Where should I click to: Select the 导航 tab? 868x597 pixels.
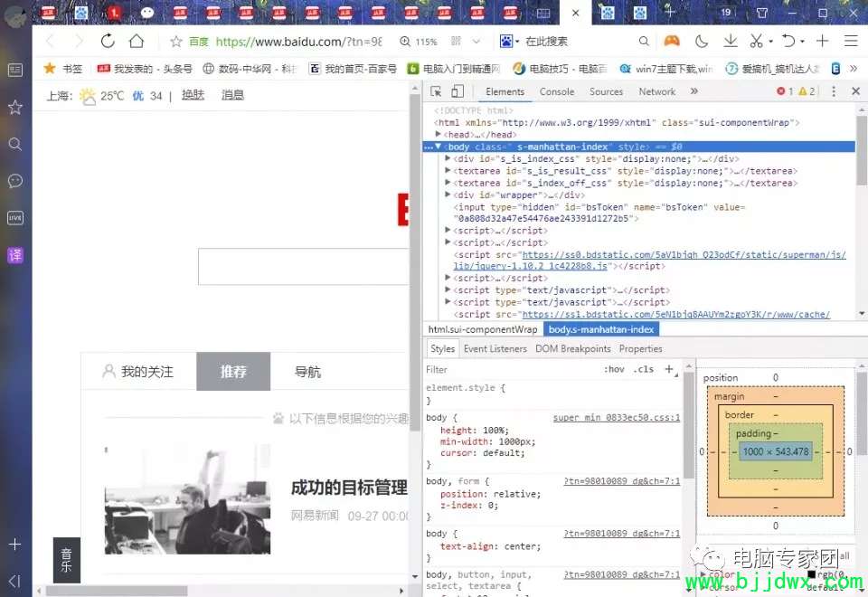click(307, 372)
